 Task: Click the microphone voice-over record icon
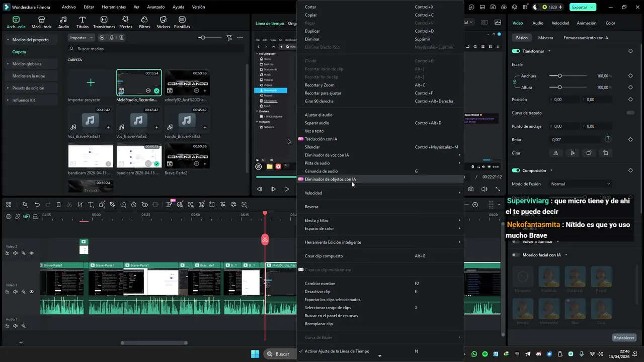point(112,38)
